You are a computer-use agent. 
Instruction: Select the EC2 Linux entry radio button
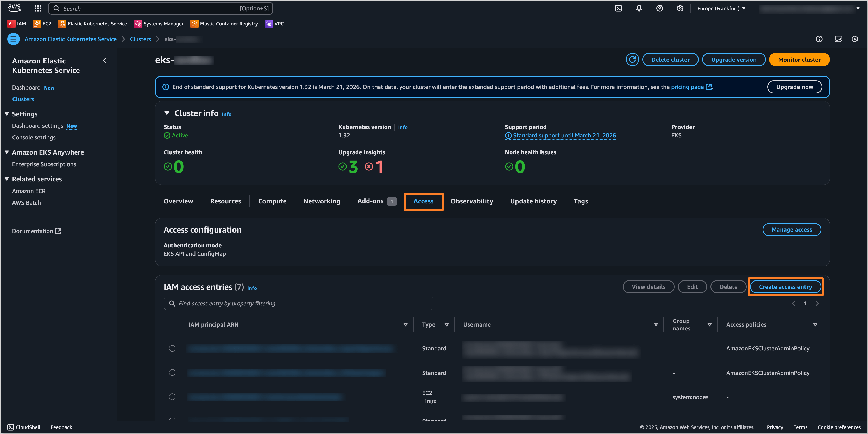tap(172, 397)
